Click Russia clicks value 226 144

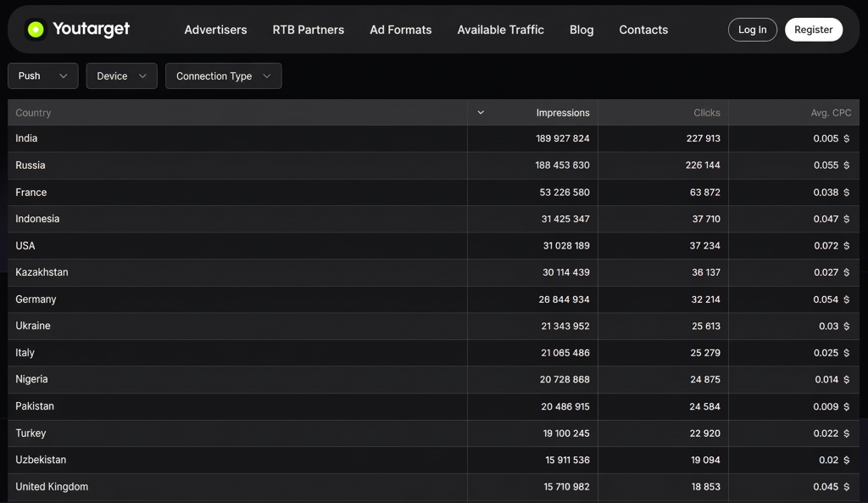(703, 165)
